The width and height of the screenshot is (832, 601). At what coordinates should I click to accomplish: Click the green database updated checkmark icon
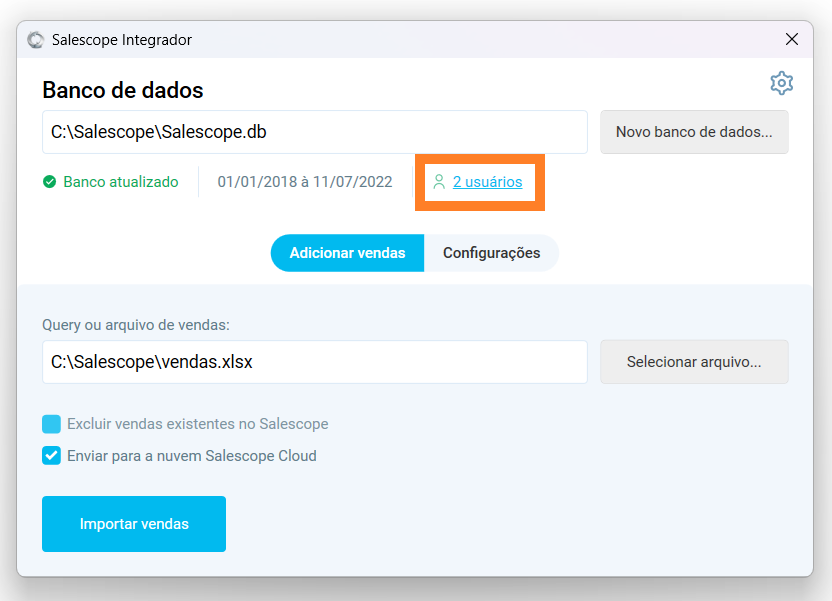point(49,182)
